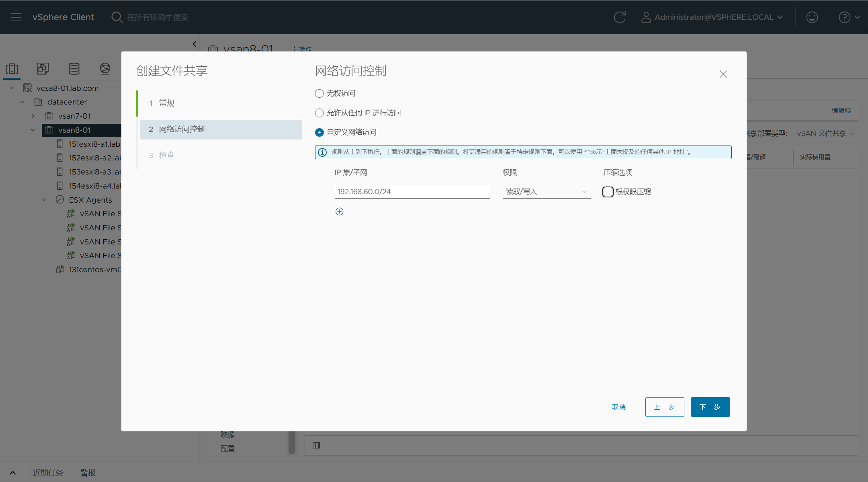Open the feedback smiley icon
The height and width of the screenshot is (482, 868).
point(812,17)
